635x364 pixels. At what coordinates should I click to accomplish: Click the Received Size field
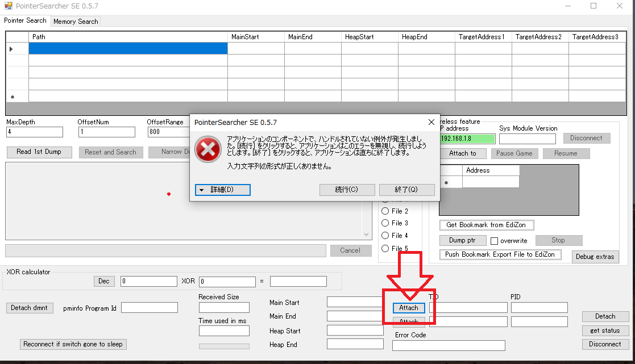(x=225, y=308)
